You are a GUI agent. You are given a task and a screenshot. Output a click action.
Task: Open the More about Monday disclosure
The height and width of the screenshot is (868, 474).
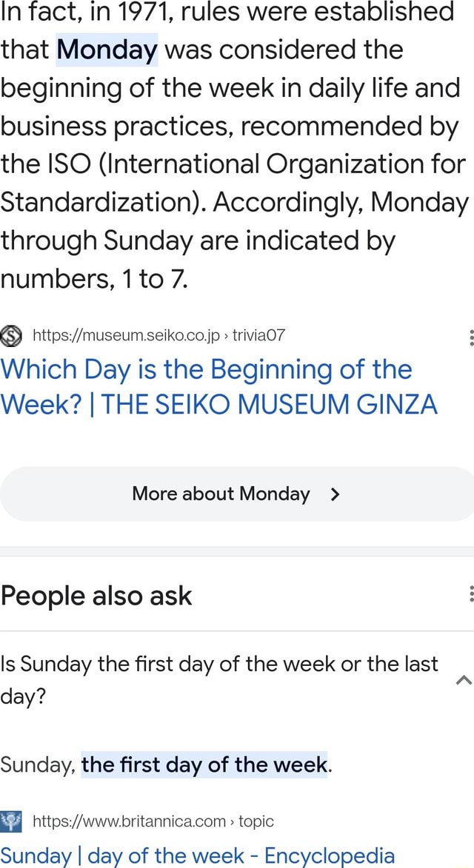pyautogui.click(x=237, y=494)
